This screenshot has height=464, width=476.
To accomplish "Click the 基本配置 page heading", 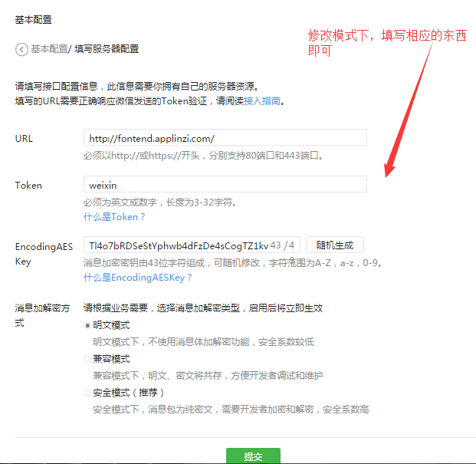I will point(34,20).
